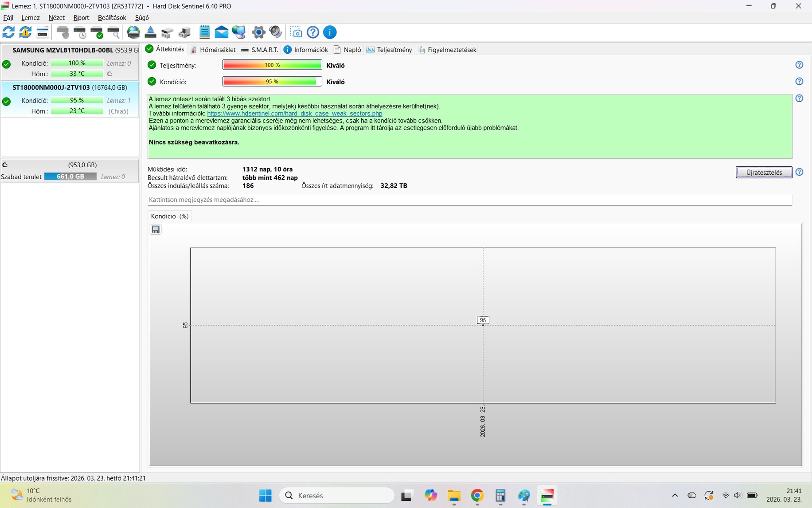The width and height of the screenshot is (812, 508).
Task: Switch to the Teljesítmény tab
Action: tap(389, 50)
